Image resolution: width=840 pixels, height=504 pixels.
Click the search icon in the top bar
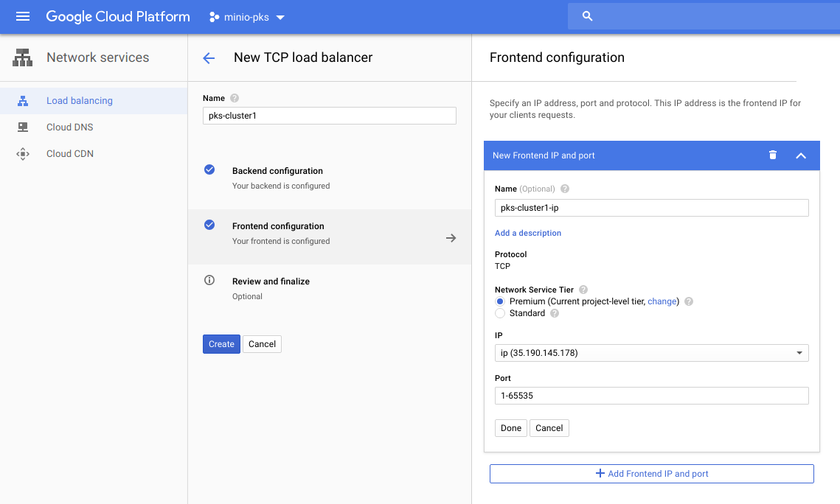coord(587,16)
